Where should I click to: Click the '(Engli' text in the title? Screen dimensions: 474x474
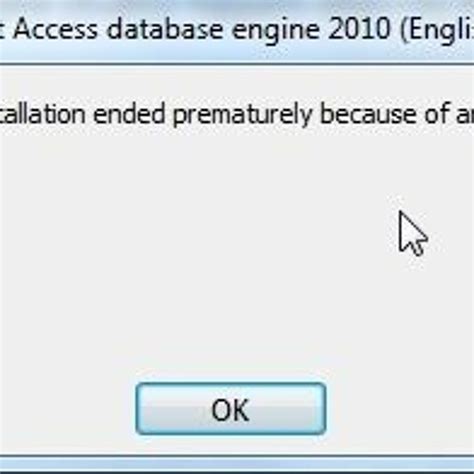(x=437, y=30)
